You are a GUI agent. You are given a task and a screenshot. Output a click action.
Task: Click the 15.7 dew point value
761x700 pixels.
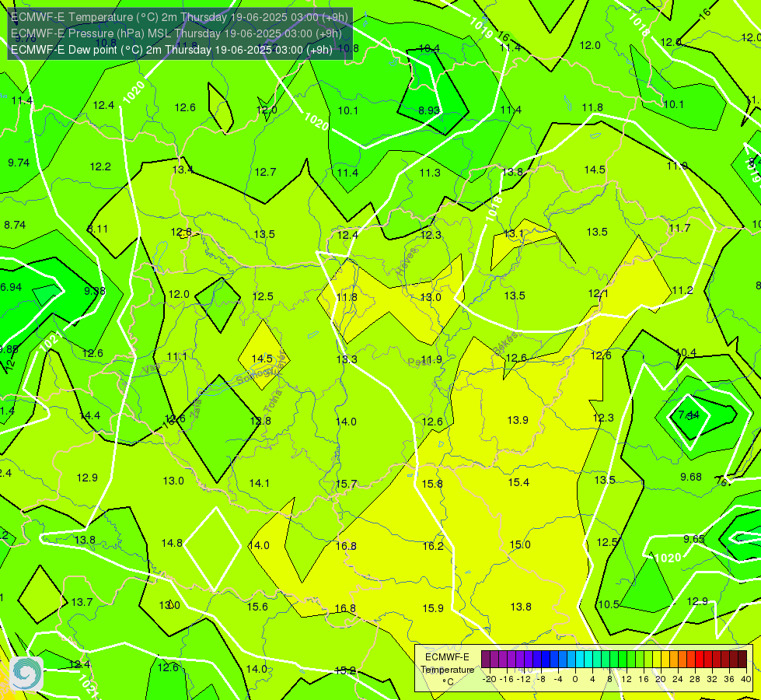(346, 485)
